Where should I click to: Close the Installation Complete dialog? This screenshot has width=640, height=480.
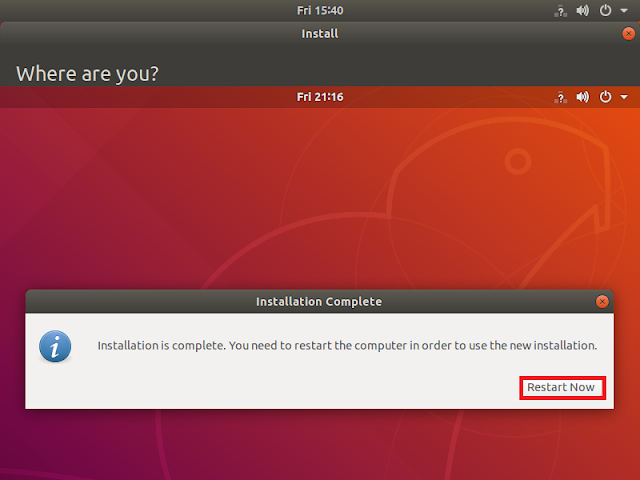pyautogui.click(x=602, y=301)
